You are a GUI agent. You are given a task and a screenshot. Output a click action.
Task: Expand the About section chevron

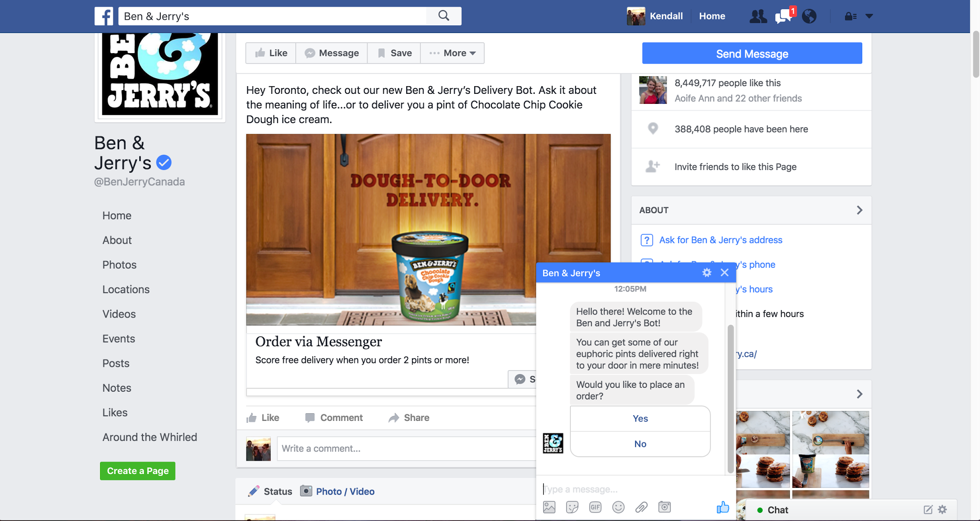859,210
